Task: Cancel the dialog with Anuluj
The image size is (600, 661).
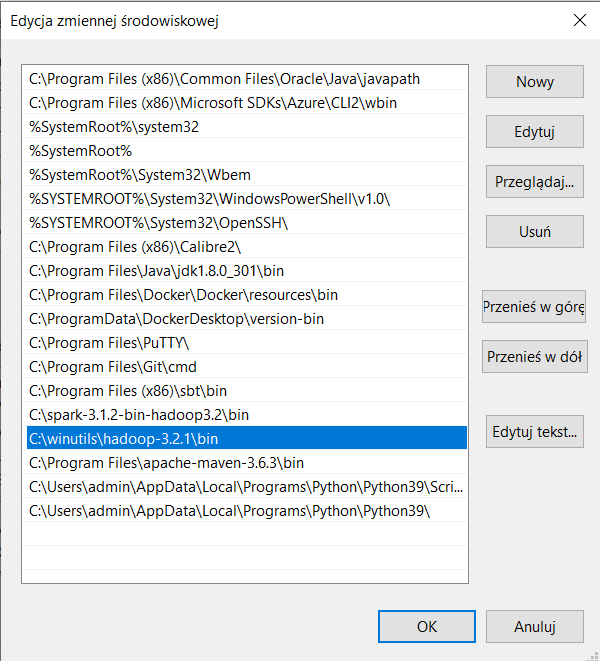Action: 534,627
